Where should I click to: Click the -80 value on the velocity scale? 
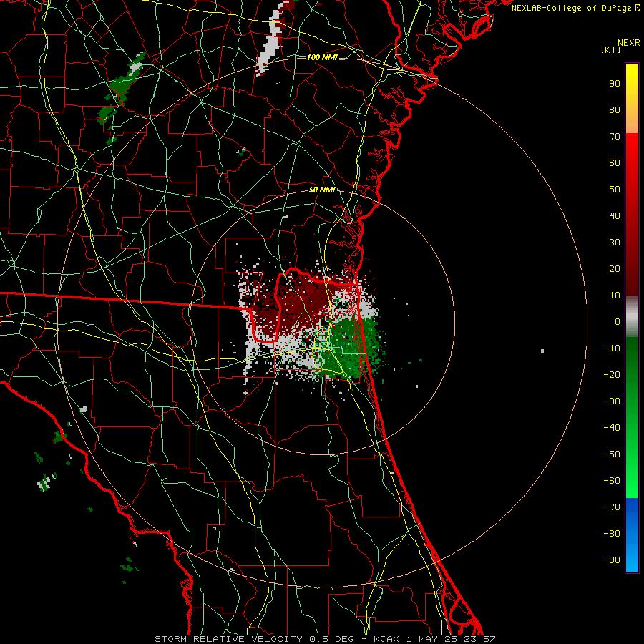point(612,534)
